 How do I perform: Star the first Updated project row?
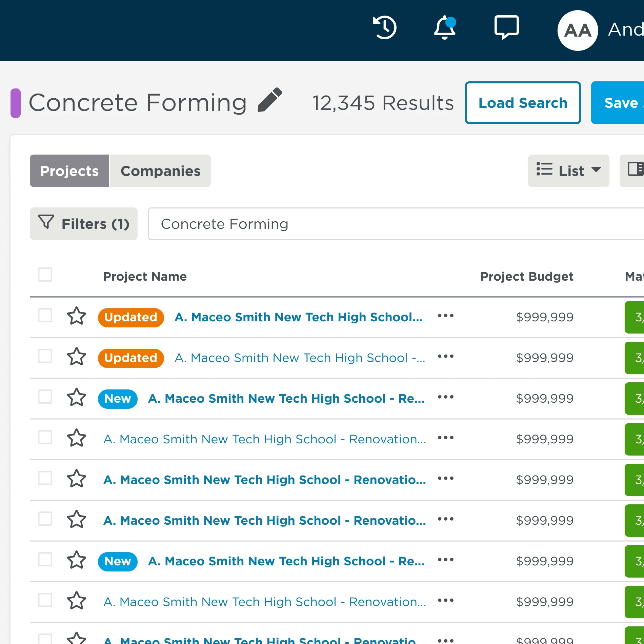(x=77, y=316)
